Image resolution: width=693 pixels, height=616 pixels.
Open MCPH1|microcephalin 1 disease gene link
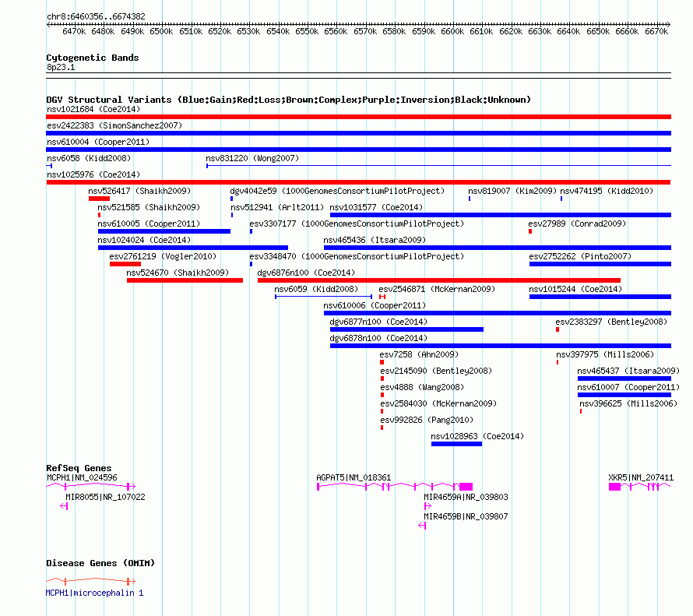(94, 593)
